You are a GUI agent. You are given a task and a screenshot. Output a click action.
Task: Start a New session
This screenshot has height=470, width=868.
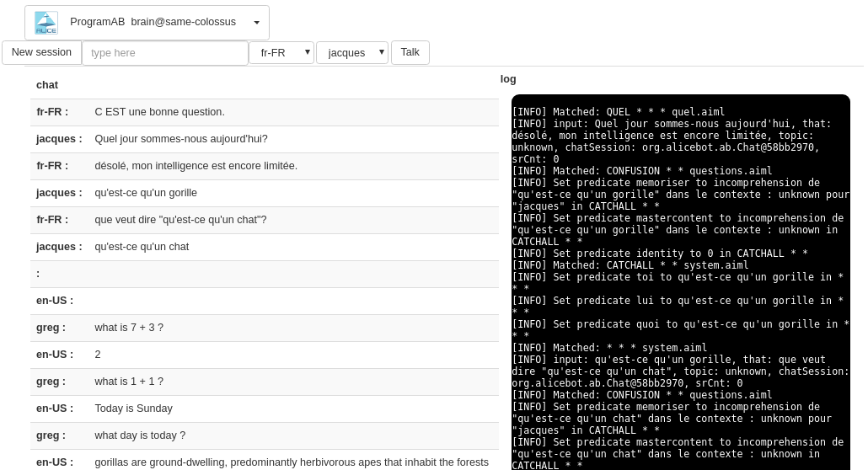pyautogui.click(x=41, y=52)
